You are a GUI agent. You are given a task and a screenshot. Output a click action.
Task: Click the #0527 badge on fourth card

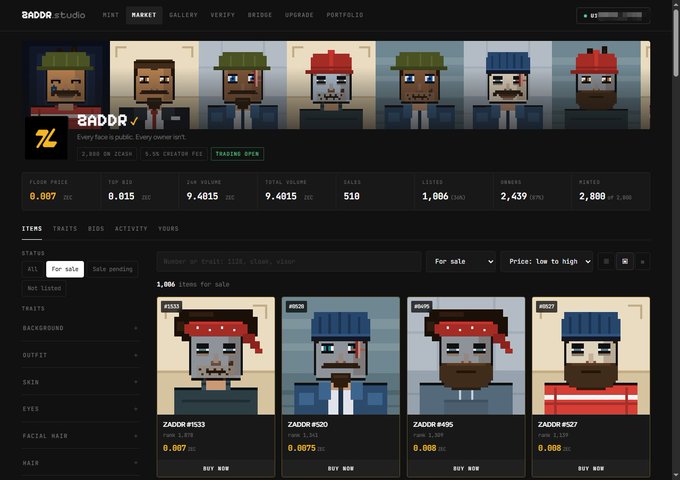546,307
